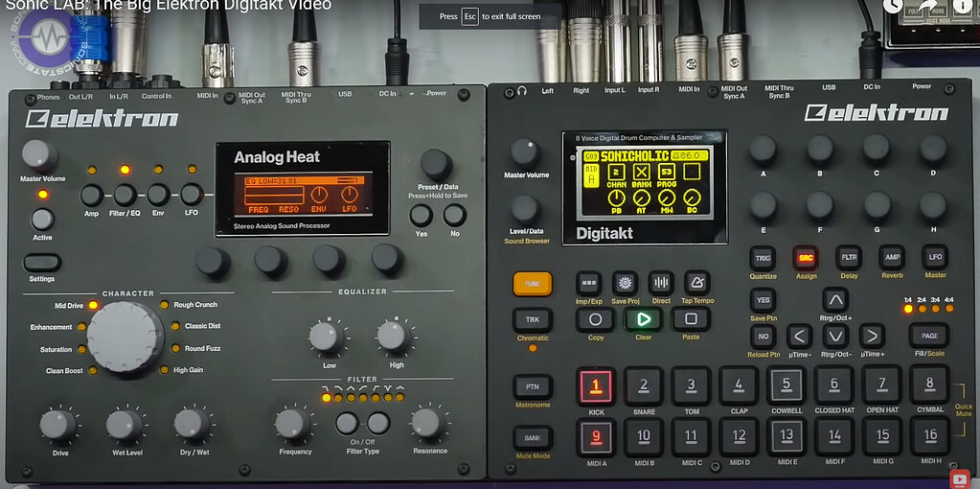Select the FLTR parameter page button
980x489 pixels.
(x=848, y=258)
